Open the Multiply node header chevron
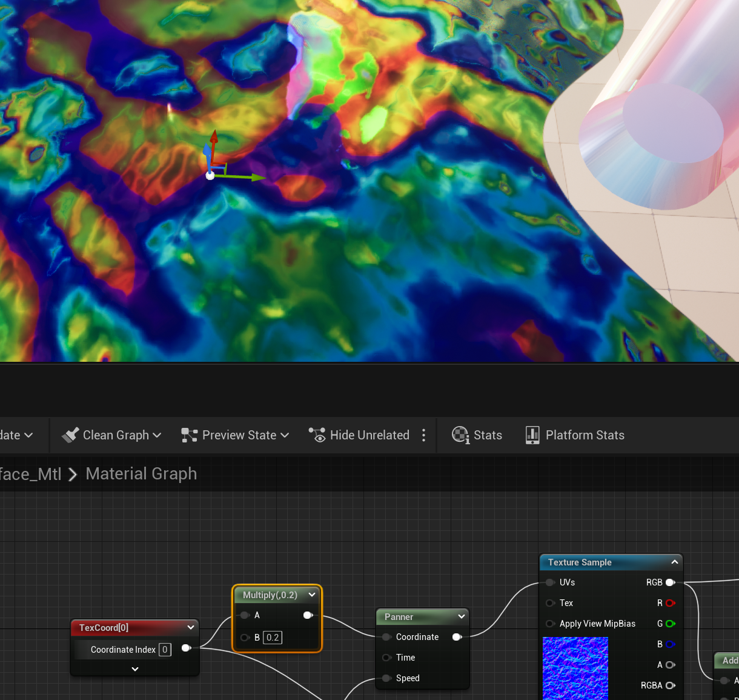This screenshot has height=700, width=739. point(312,595)
